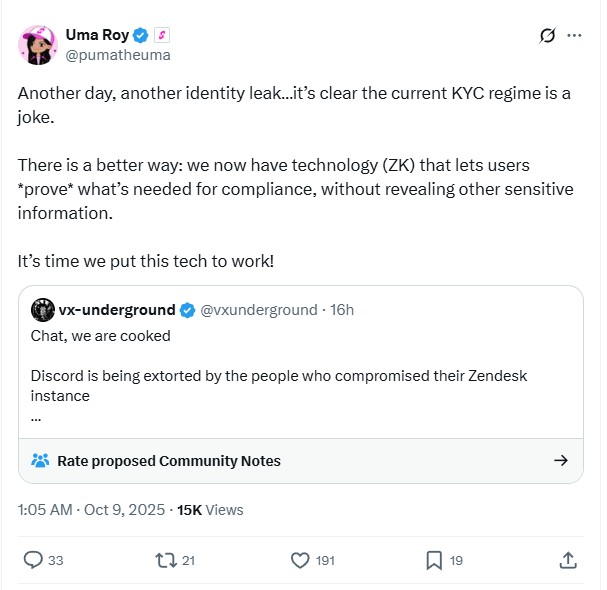This screenshot has height=590, width=607.
Task: Open the 1:05 AM Oct 9 timestamp
Action: [x=93, y=509]
